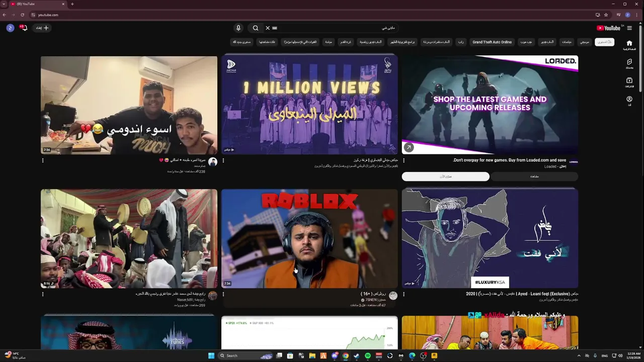Click the ad's dark watch button
The height and width of the screenshot is (362, 644).
(x=534, y=176)
